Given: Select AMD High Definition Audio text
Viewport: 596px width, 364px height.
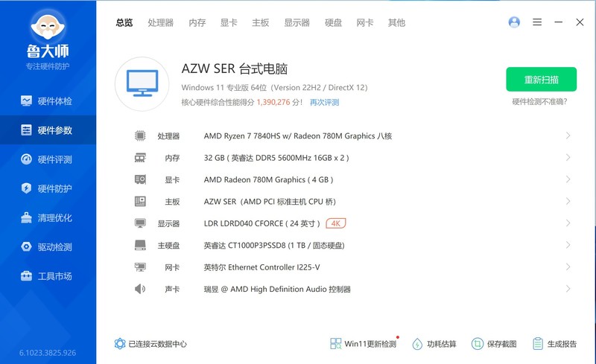Looking at the screenshot, I should coord(278,289).
